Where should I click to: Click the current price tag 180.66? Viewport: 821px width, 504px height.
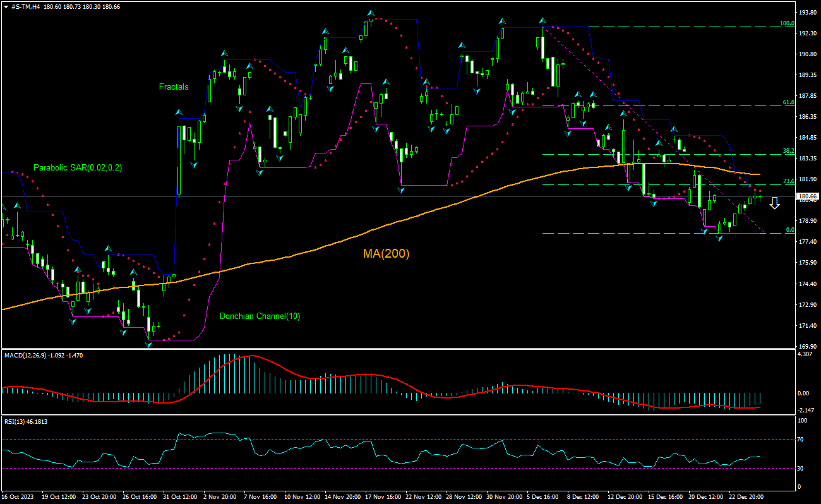click(808, 196)
